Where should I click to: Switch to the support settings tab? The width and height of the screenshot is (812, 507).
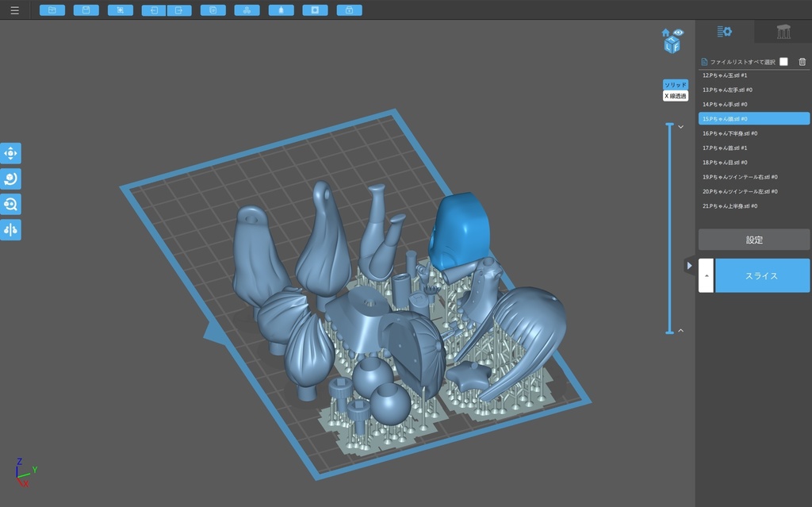point(783,32)
